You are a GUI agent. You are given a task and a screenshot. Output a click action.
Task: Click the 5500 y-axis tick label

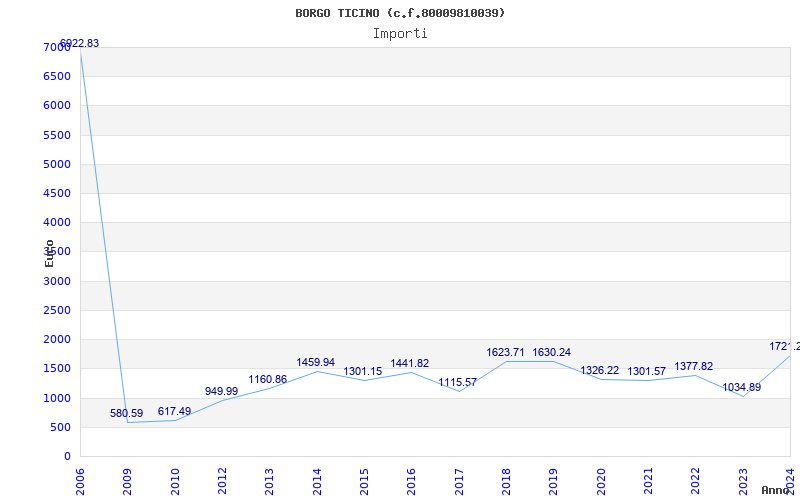[x=58, y=136]
